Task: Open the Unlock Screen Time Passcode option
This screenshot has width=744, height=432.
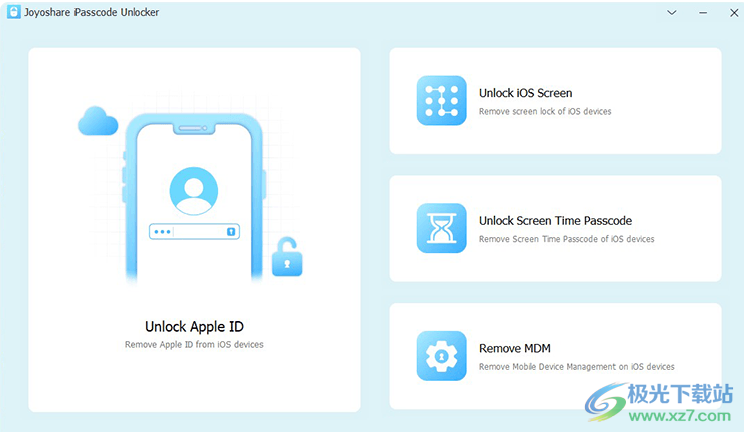Action: (555, 228)
